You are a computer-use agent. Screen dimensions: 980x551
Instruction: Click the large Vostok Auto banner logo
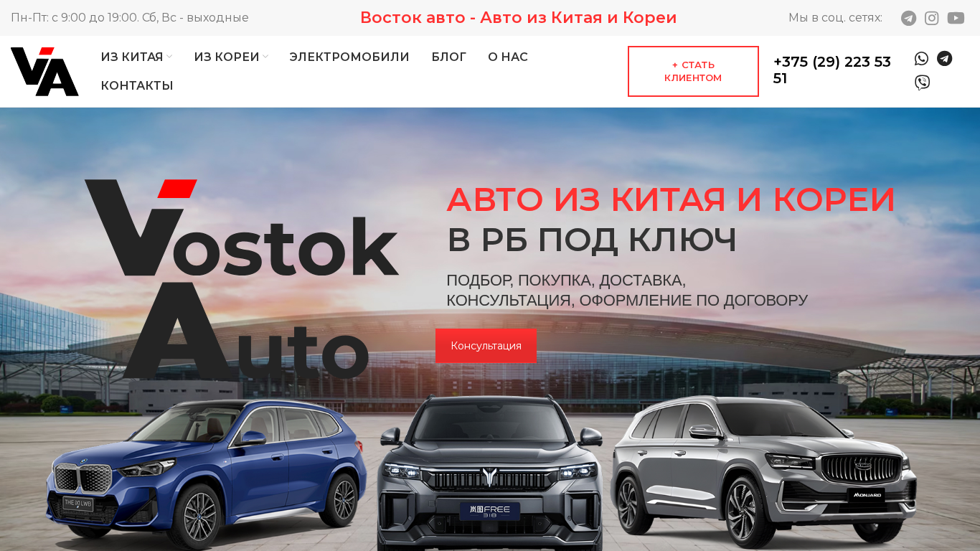pos(242,280)
